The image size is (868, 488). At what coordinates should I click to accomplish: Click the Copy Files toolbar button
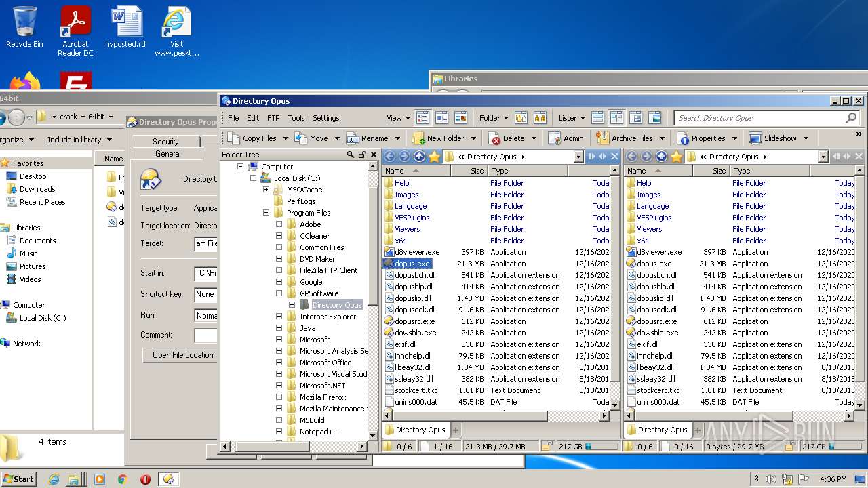pyautogui.click(x=252, y=138)
